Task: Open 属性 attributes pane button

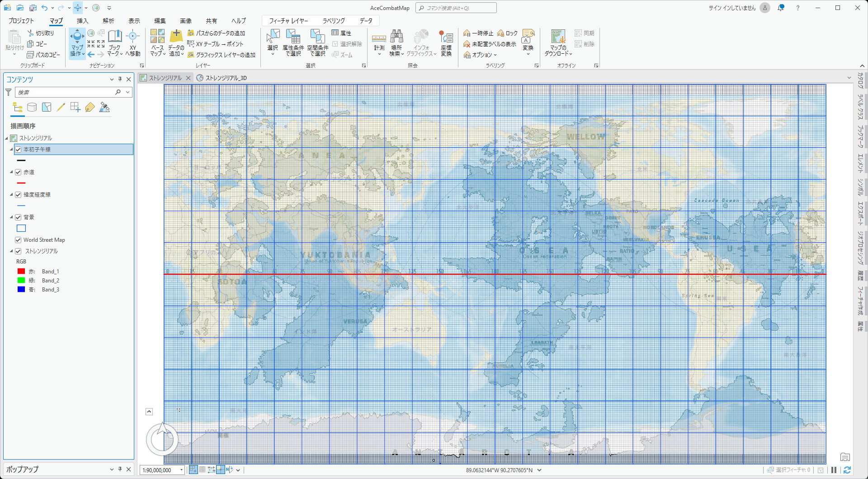Action: click(341, 33)
